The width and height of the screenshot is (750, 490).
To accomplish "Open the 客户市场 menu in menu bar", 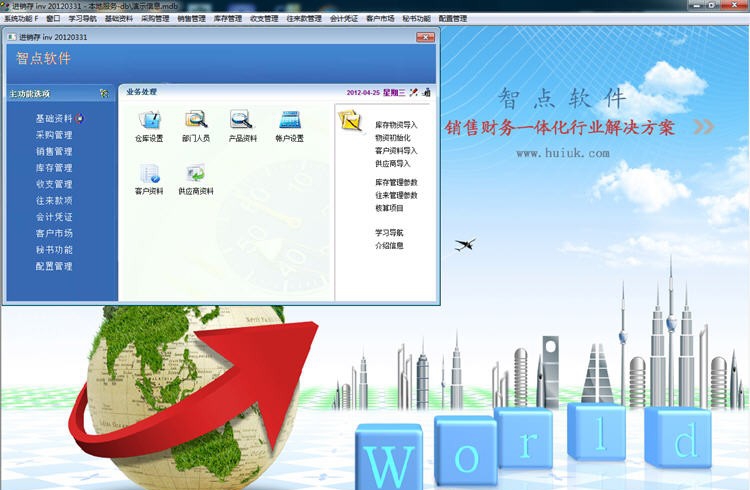I will point(380,19).
